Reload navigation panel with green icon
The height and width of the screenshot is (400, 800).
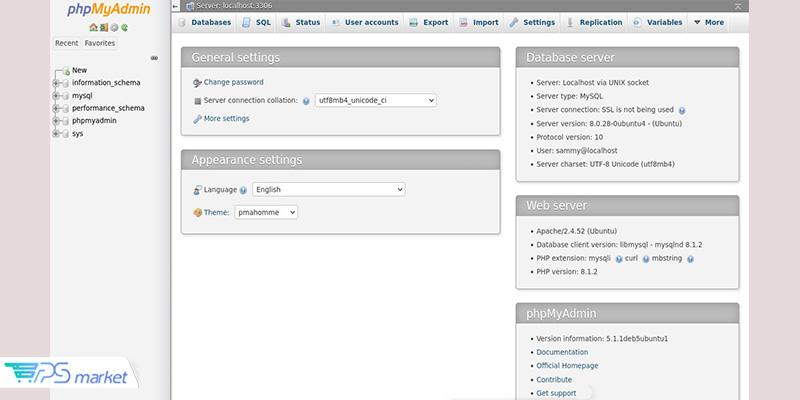(124, 28)
